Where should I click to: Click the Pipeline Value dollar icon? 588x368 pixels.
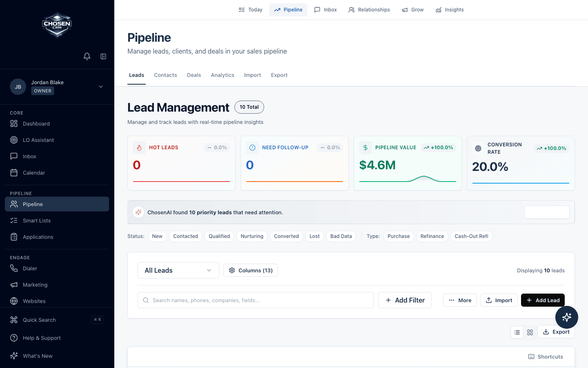[365, 148]
